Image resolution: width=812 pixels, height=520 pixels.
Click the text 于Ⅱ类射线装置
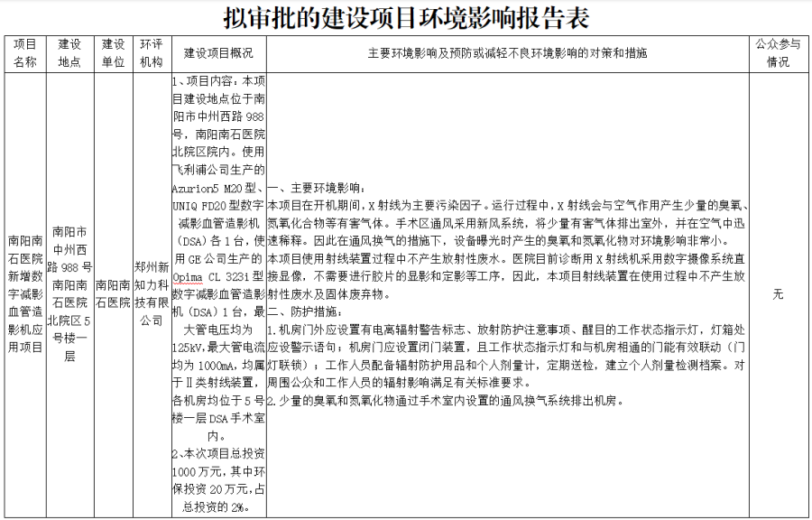(213, 384)
